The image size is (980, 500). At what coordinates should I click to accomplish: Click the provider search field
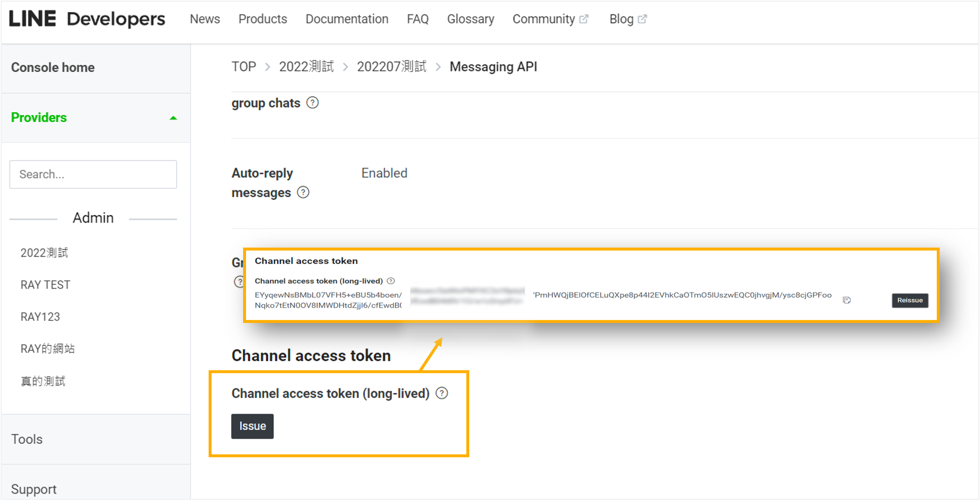(x=93, y=174)
